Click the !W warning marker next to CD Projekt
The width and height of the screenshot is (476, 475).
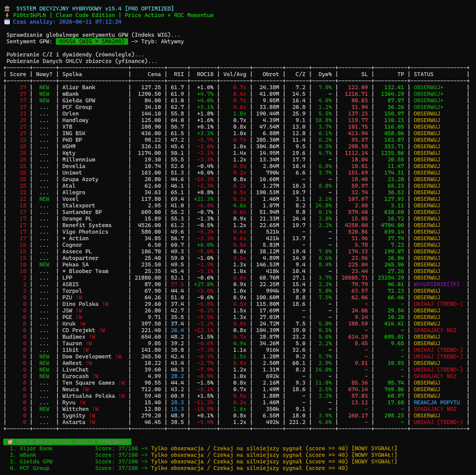(102, 330)
